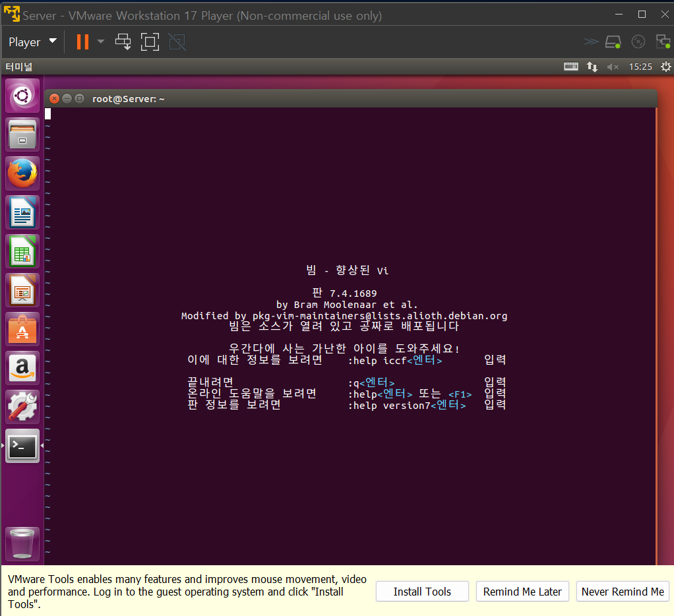Launch Firefox web browser
This screenshot has width=674, height=616.
pyautogui.click(x=22, y=173)
